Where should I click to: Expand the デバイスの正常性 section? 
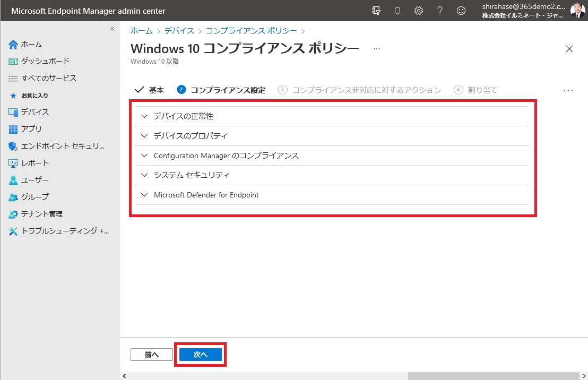click(x=332, y=116)
